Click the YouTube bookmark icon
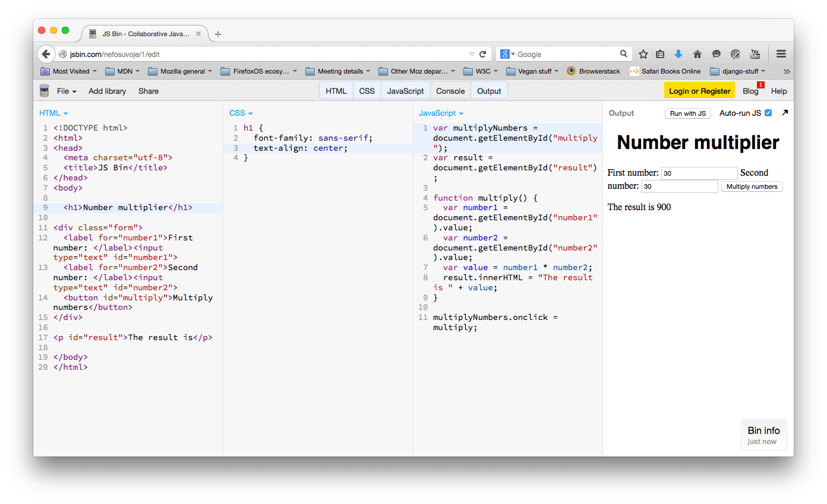827x504 pixels. point(755,53)
